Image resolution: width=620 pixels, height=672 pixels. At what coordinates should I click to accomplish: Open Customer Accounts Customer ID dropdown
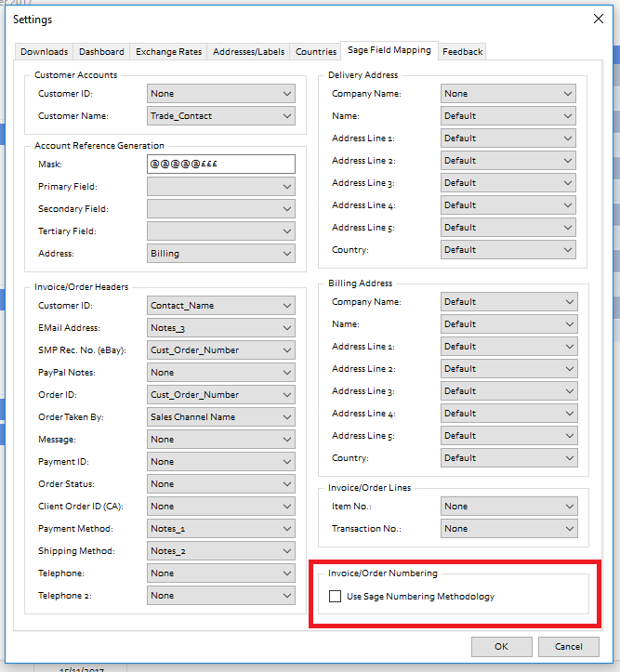pos(221,94)
